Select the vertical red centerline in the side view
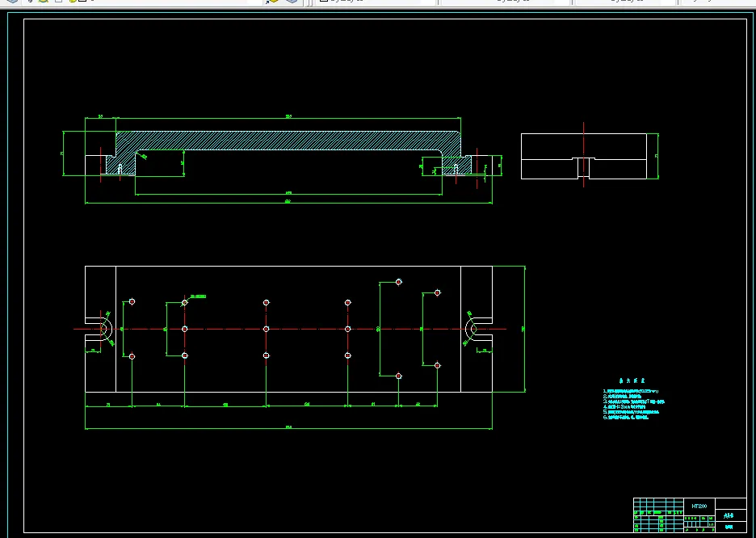756x538 pixels. [584, 154]
